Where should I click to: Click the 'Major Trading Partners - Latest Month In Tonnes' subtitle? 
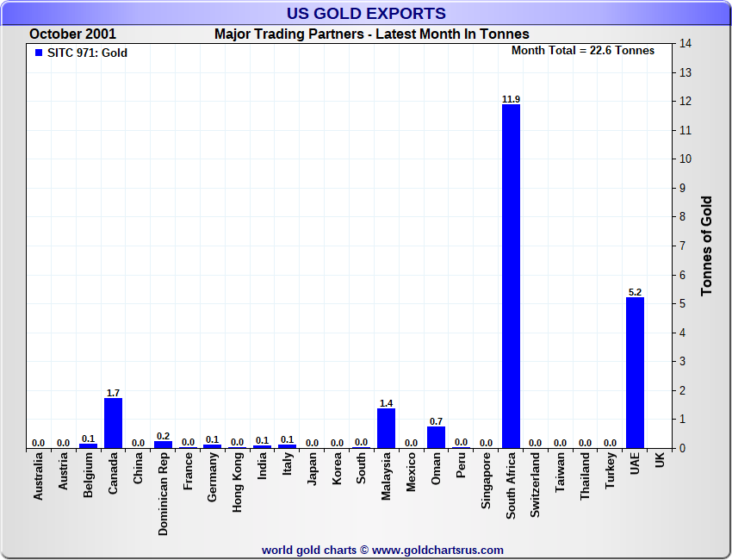pos(372,34)
